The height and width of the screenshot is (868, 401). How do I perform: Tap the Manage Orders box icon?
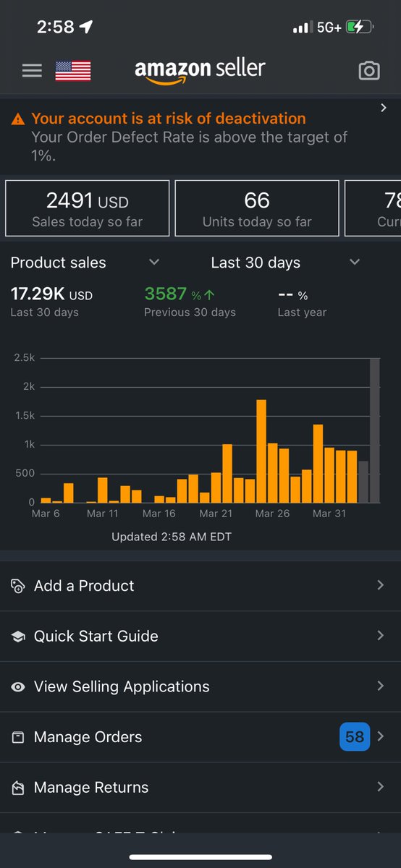(18, 737)
